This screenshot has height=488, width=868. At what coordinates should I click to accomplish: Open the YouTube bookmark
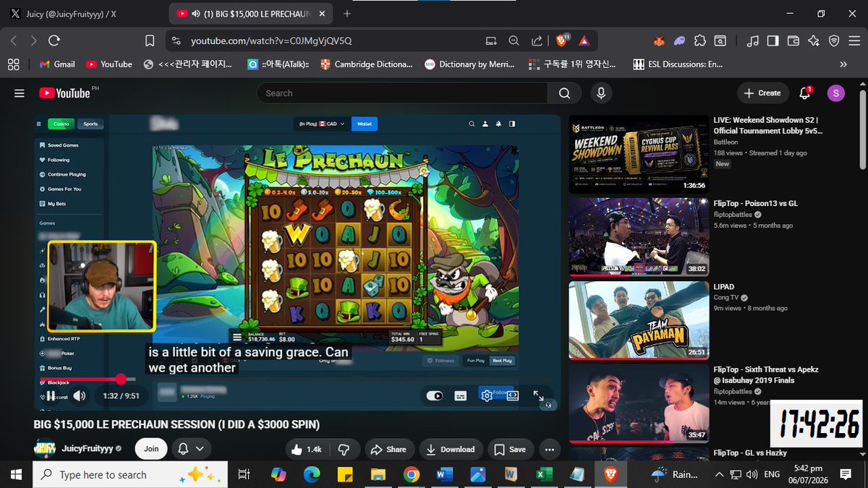[109, 64]
